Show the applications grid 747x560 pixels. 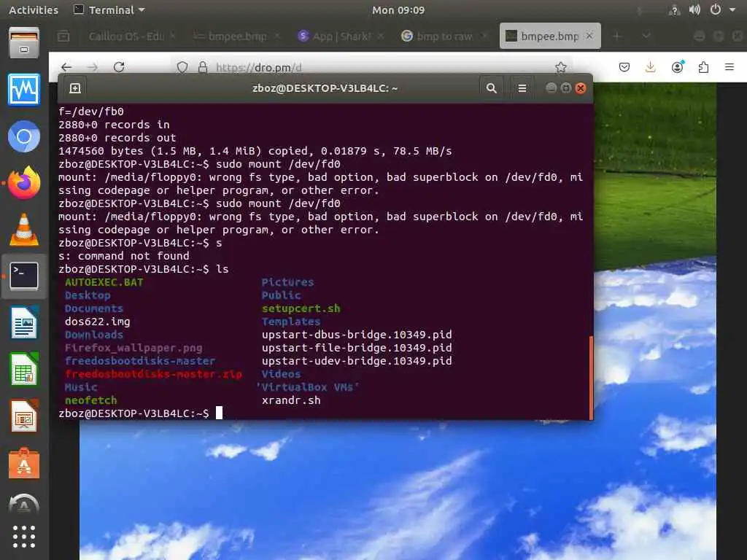[x=24, y=537]
